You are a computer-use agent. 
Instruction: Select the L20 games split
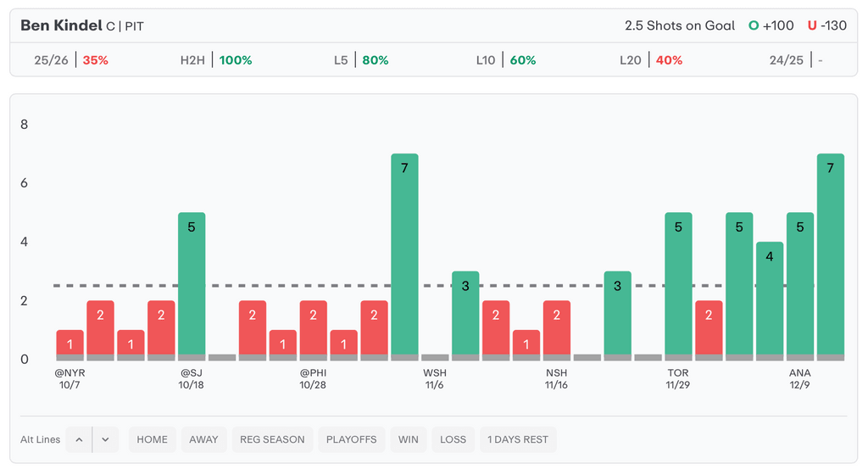click(x=651, y=60)
